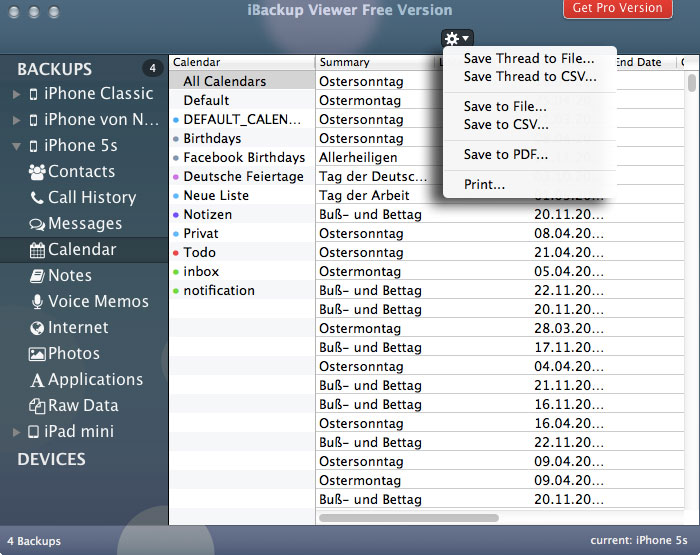The image size is (700, 555).
Task: Click the vertical scrollbar thumb of events table
Action: pos(692,83)
